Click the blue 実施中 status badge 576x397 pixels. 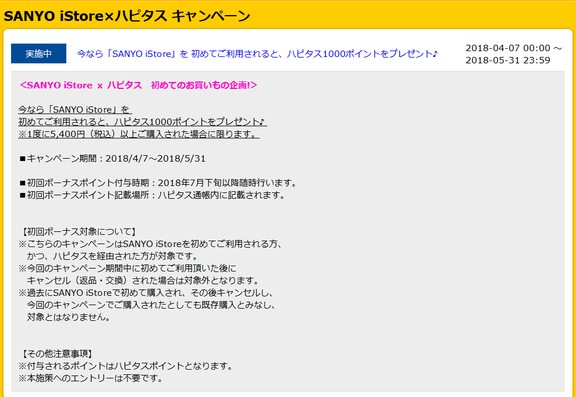pos(39,54)
